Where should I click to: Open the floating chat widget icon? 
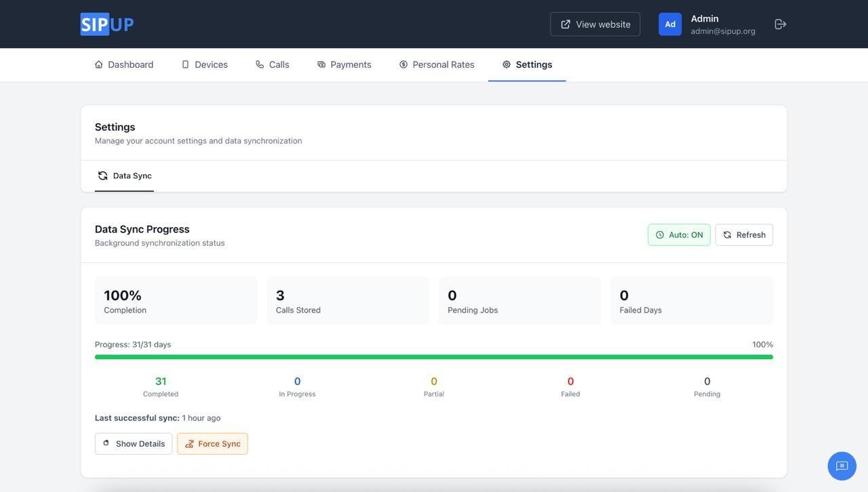[x=842, y=466]
